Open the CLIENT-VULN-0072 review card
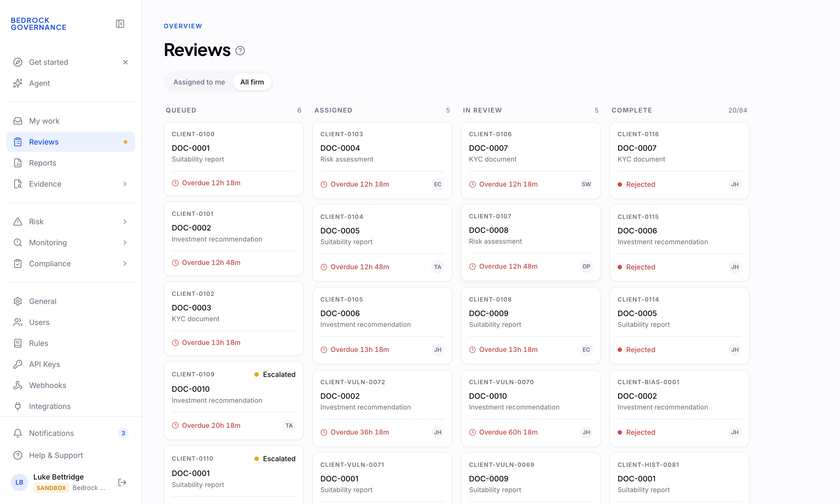Image resolution: width=840 pixels, height=504 pixels. pyautogui.click(x=382, y=408)
